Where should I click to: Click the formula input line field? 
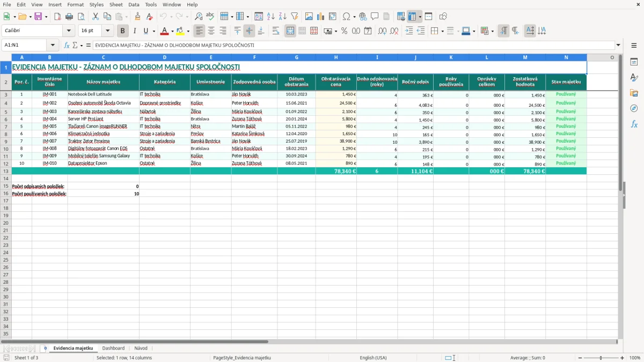pos(353,45)
